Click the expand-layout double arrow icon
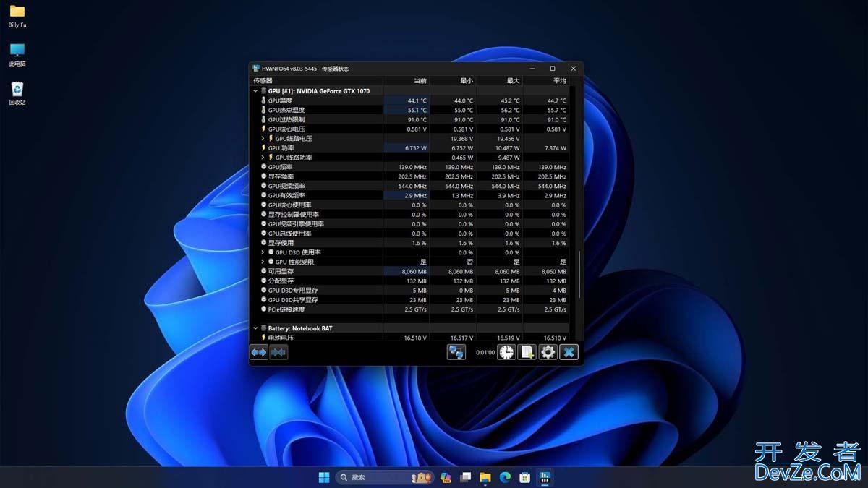Image resolution: width=868 pixels, height=488 pixels. [258, 352]
